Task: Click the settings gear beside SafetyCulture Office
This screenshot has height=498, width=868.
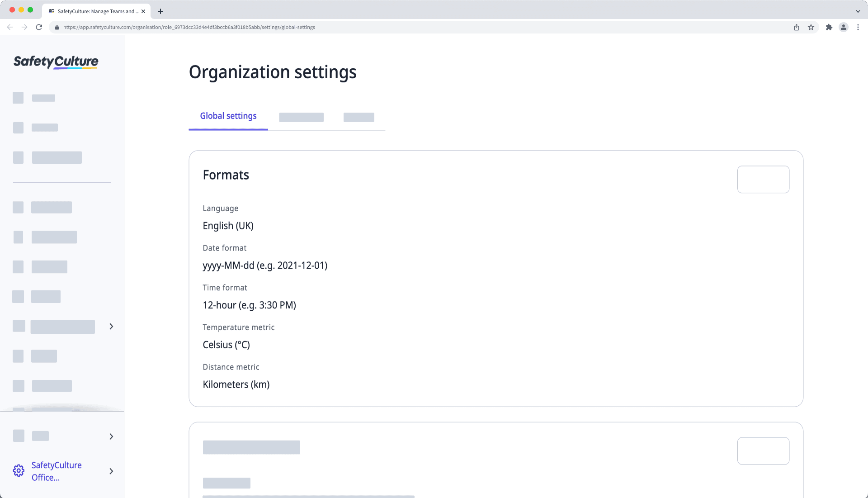Action: [x=19, y=470]
